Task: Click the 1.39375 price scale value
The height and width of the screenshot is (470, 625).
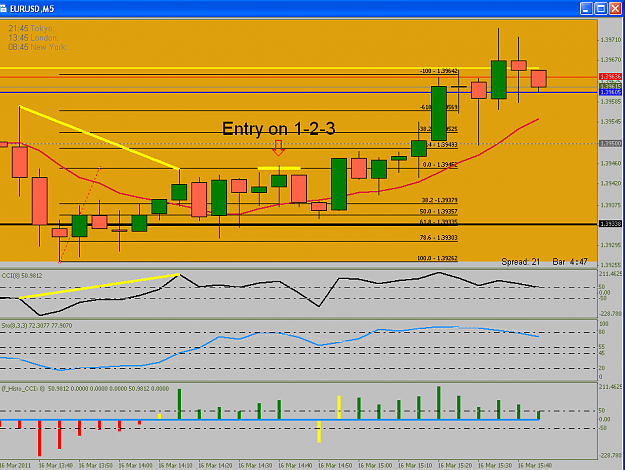Action: coord(611,205)
